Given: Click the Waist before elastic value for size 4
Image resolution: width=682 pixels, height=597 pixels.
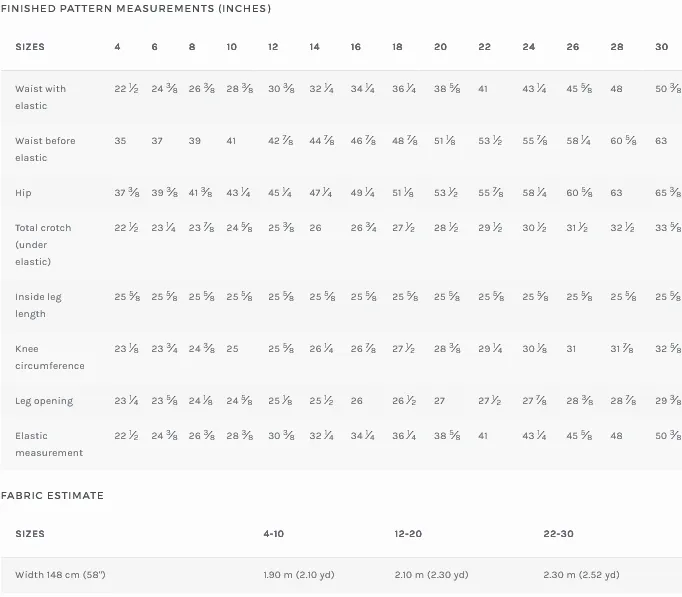Looking at the screenshot, I should coord(121,141).
